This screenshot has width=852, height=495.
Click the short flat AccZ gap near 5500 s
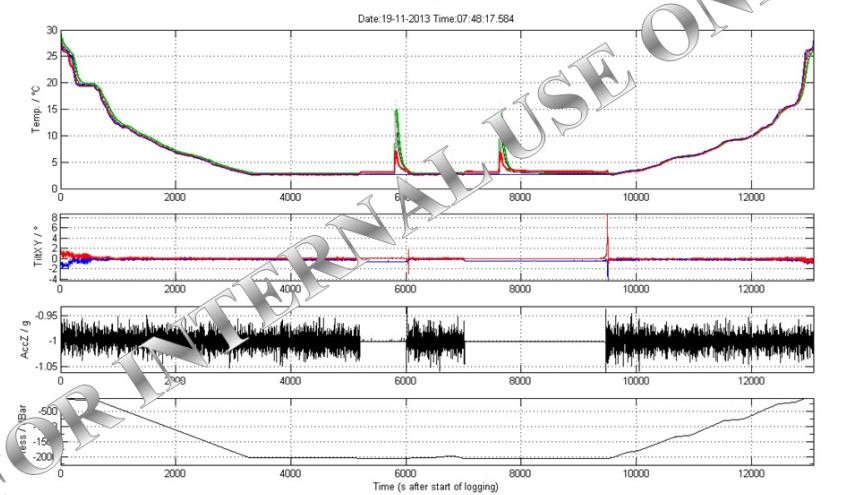[382, 341]
